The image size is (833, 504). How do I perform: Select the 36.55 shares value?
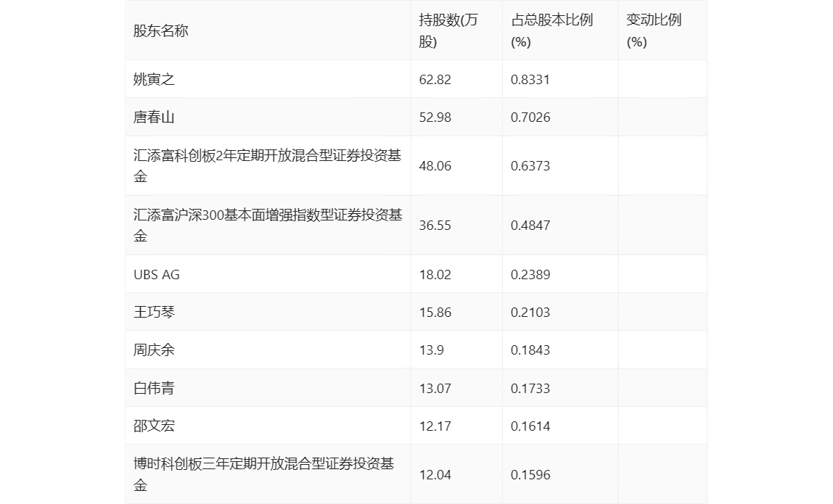(435, 226)
